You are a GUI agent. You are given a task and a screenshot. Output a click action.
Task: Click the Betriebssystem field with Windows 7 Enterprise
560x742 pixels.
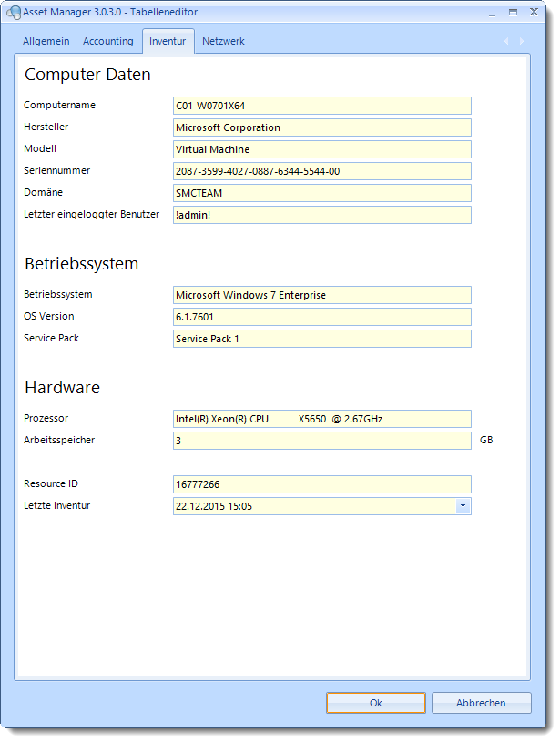(x=322, y=295)
